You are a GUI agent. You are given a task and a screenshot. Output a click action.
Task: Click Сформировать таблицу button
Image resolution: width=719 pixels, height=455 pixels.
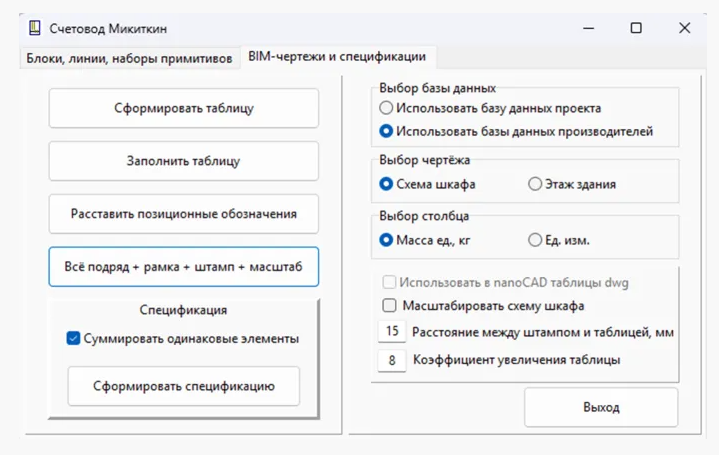pyautogui.click(x=184, y=108)
